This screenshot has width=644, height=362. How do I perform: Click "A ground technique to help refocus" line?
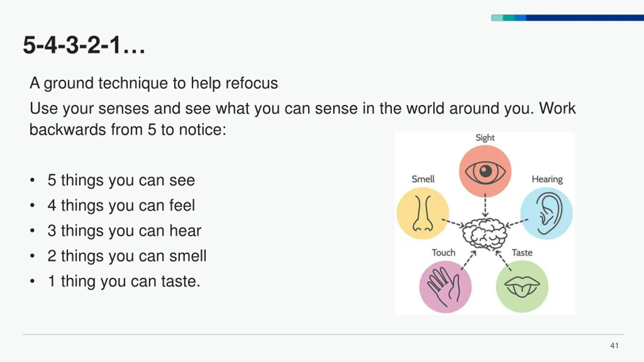coord(154,83)
